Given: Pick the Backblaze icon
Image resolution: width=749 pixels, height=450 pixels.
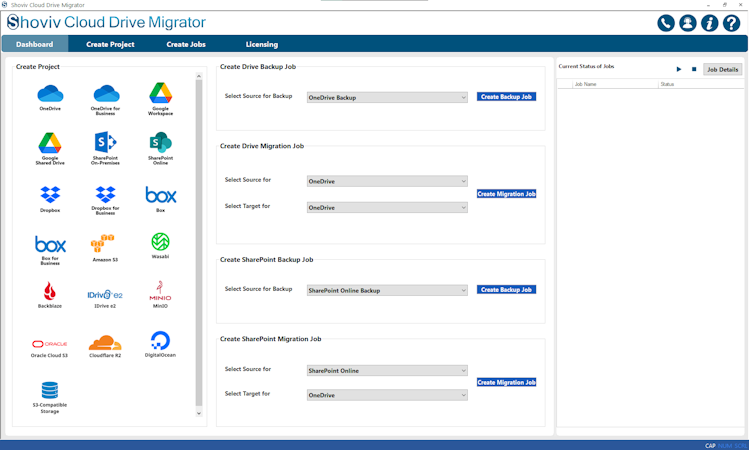Looking at the screenshot, I should (50, 290).
